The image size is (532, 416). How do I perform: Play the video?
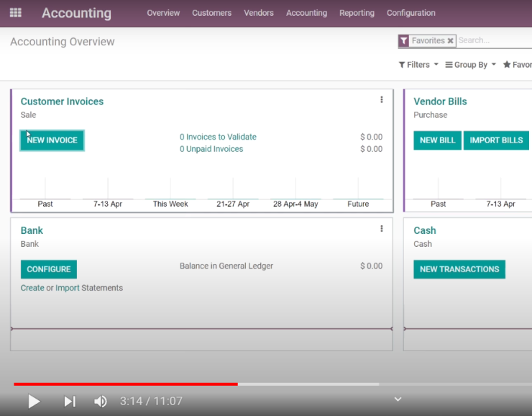[34, 402]
